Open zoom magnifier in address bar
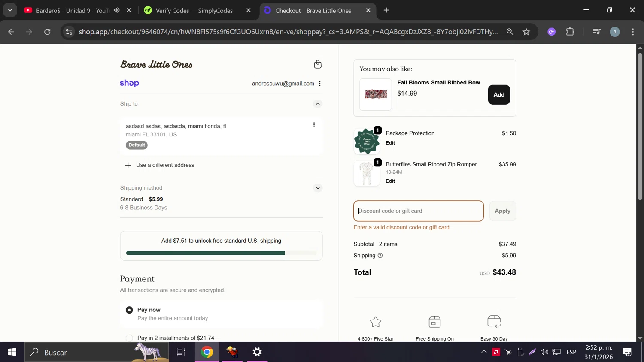Image resolution: width=644 pixels, height=362 pixels. (x=510, y=32)
